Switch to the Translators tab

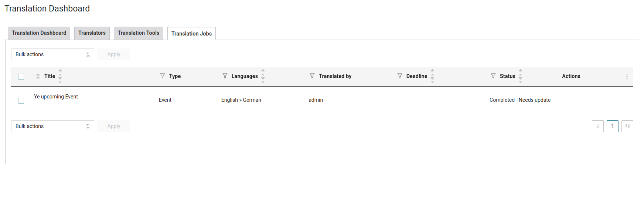tap(92, 33)
